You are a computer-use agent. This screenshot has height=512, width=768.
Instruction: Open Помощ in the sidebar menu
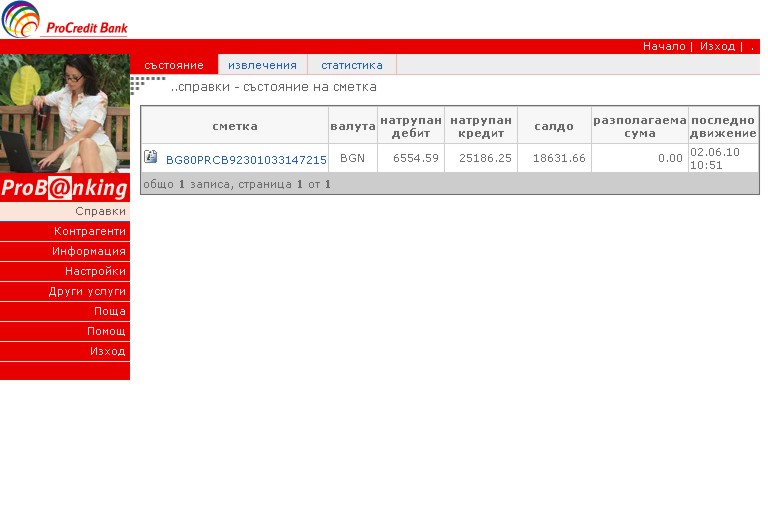click(x=65, y=332)
